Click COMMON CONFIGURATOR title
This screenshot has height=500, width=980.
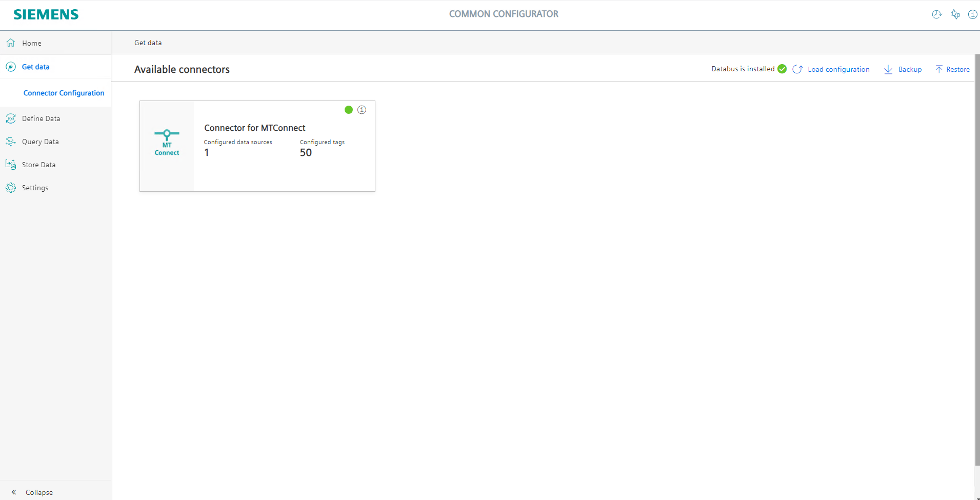pyautogui.click(x=504, y=14)
